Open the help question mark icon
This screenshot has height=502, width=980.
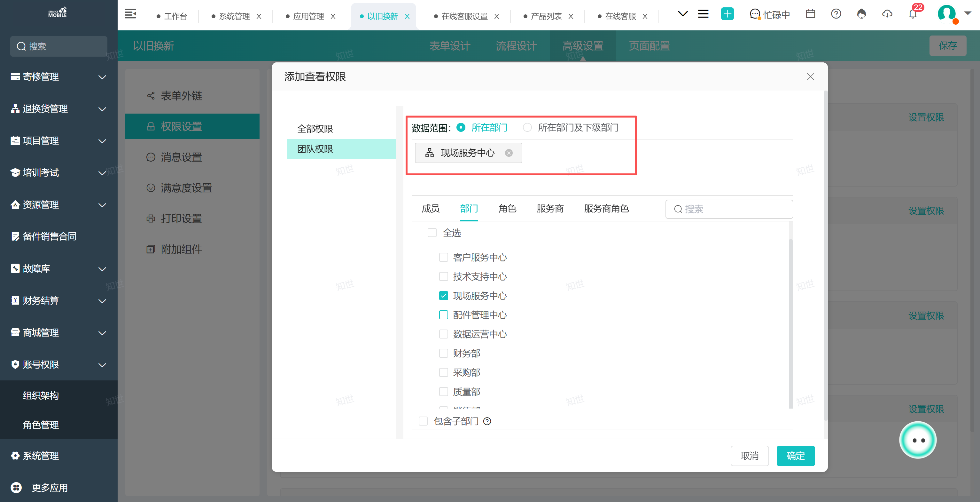coord(836,14)
